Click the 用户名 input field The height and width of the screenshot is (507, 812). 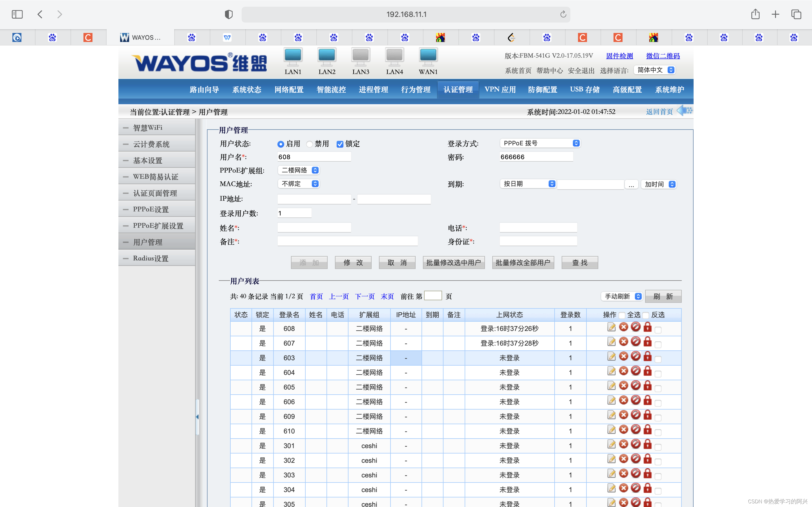click(x=314, y=157)
